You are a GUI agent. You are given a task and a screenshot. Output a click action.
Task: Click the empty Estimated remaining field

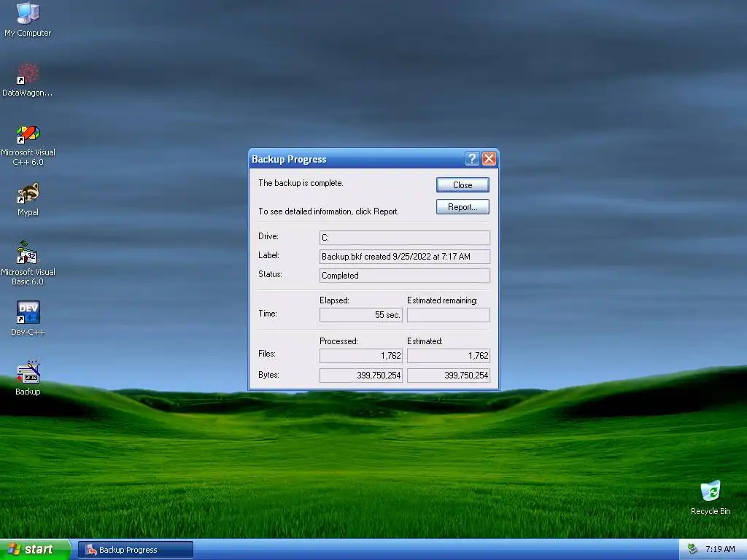click(449, 315)
